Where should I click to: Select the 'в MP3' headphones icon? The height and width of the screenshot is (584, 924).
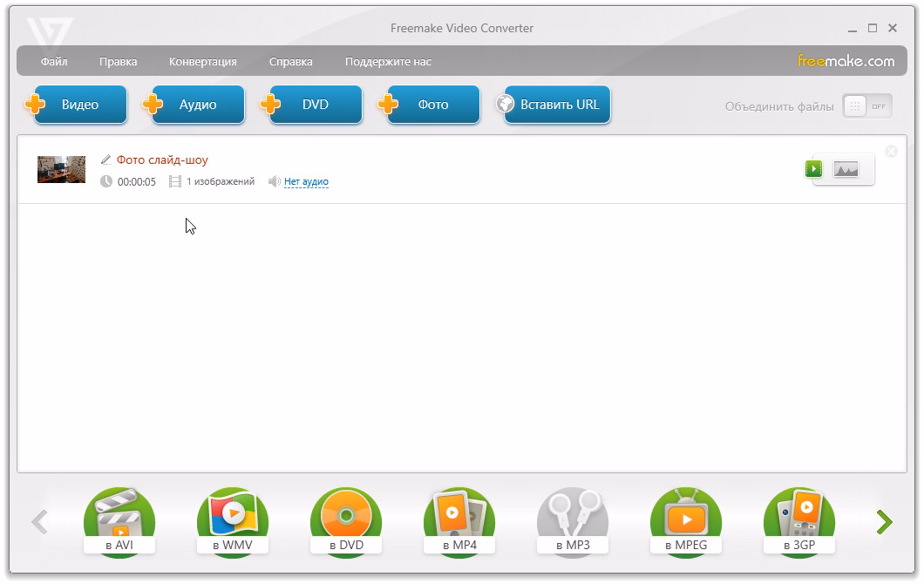pos(572,522)
